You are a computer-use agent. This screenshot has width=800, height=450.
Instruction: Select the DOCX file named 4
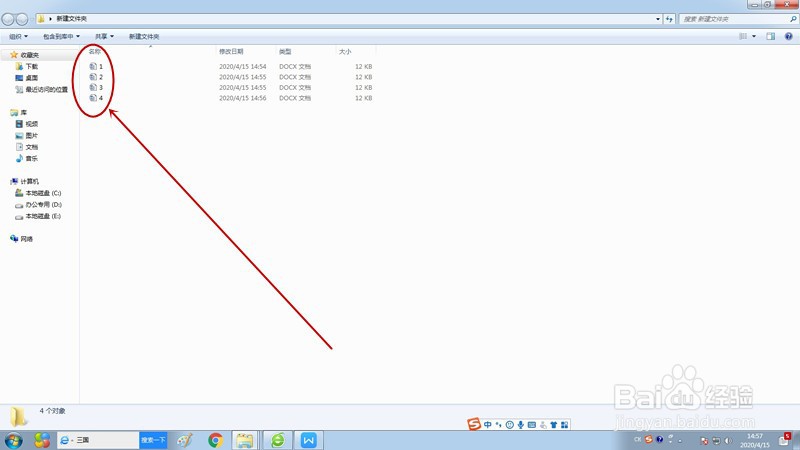pyautogui.click(x=96, y=98)
